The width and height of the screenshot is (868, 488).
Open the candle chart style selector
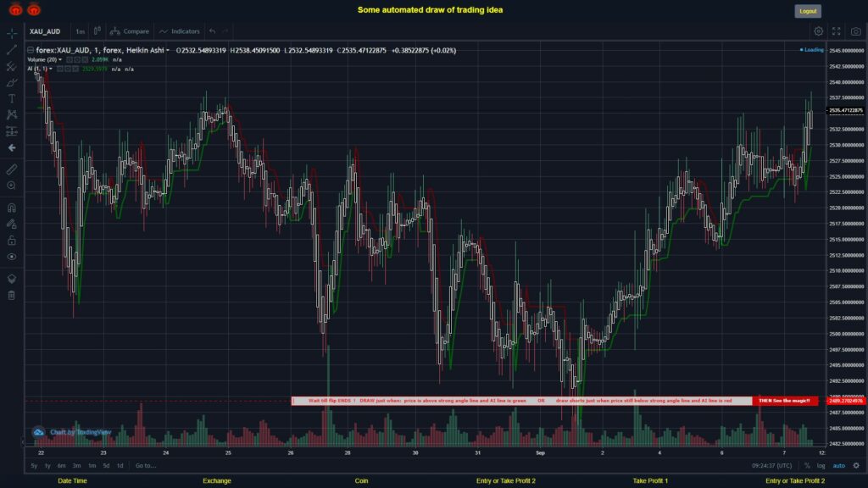[97, 31]
